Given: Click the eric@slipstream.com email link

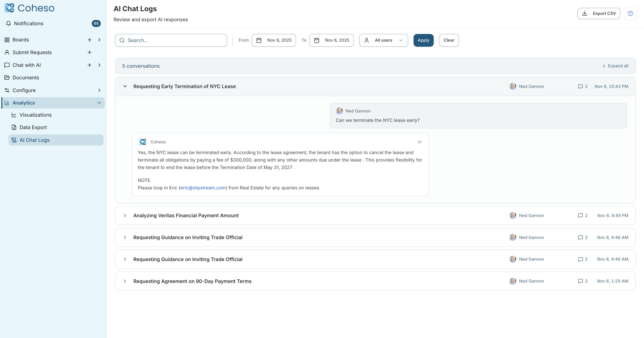Looking at the screenshot, I should (203, 188).
